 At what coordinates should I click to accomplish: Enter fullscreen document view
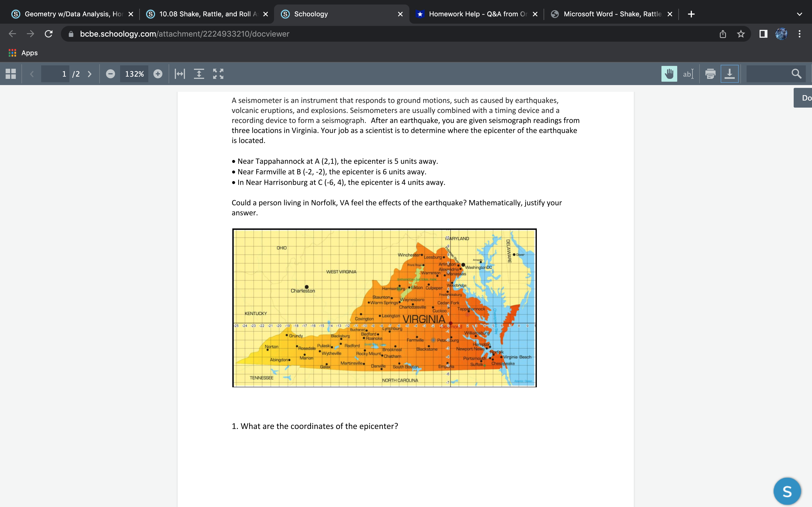[218, 74]
